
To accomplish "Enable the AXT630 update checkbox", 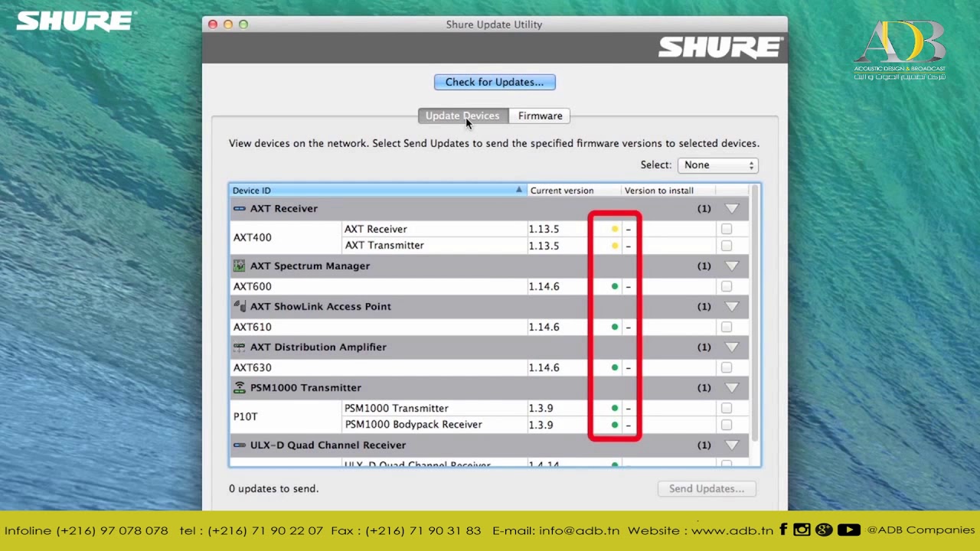I will [727, 367].
